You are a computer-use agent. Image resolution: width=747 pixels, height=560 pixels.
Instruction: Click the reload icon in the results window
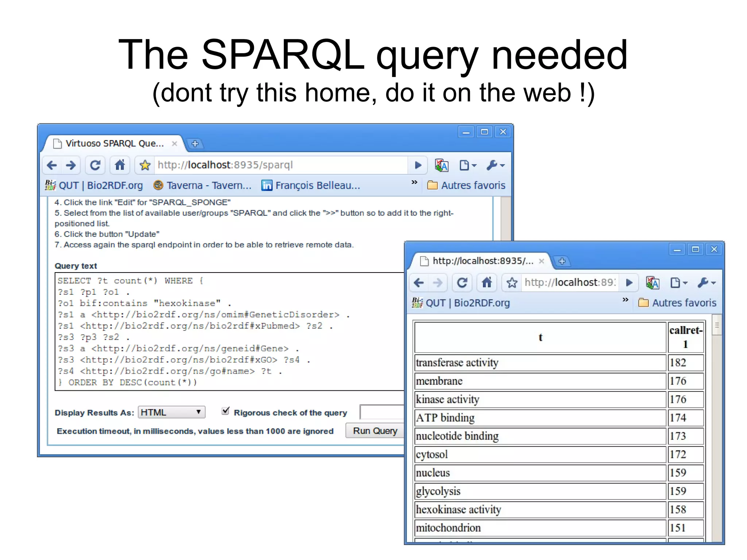[x=462, y=283]
